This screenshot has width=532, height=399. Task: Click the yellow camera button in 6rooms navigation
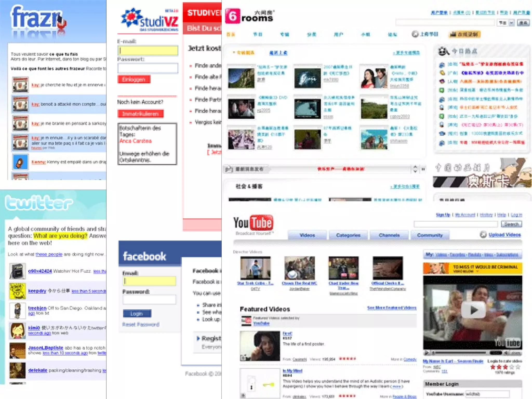pos(464,34)
